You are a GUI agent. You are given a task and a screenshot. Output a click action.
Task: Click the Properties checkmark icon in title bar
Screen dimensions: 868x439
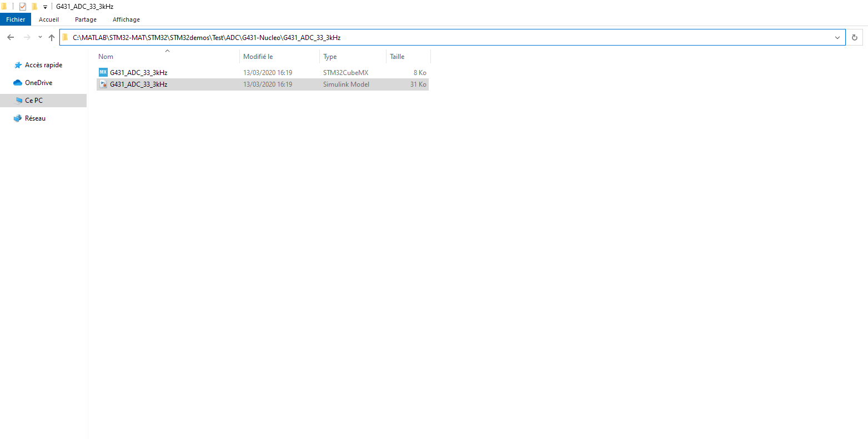tap(23, 7)
